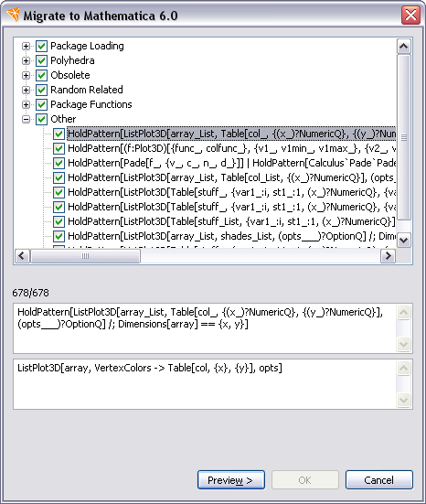Image resolution: width=426 pixels, height=504 pixels.
Task: Uncheck the selected ListPlot3D array_List Table[col_ rule
Action: point(59,134)
